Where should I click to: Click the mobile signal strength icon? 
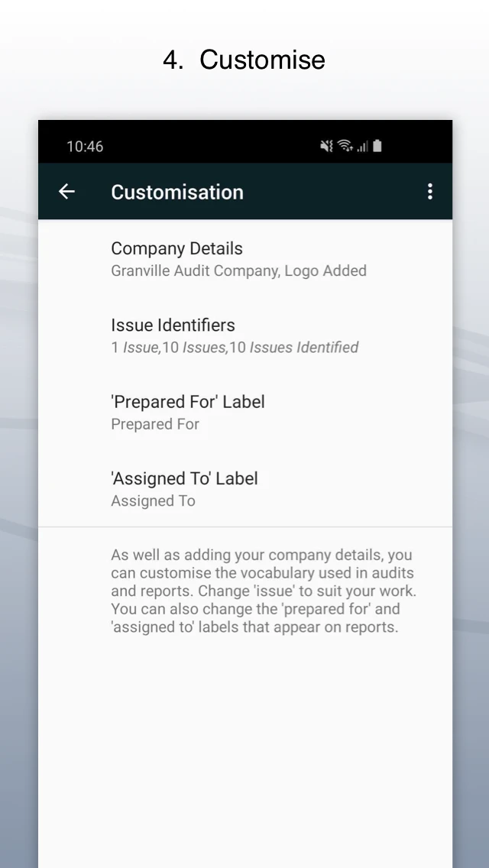[x=362, y=146]
